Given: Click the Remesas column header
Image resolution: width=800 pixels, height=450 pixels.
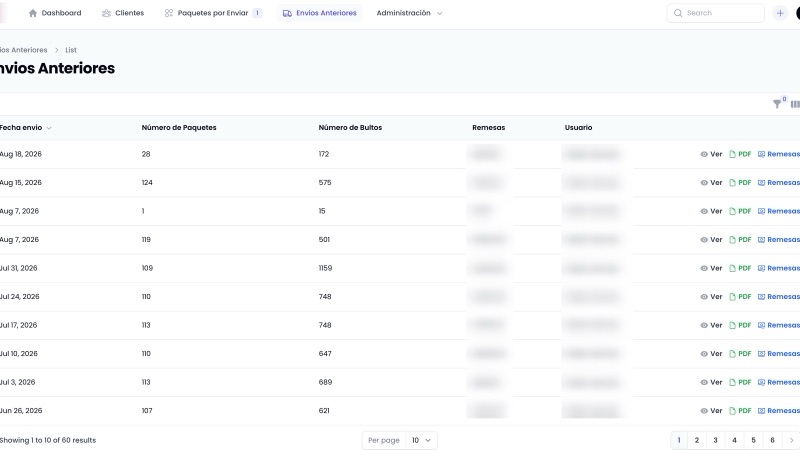Looking at the screenshot, I should pos(488,128).
